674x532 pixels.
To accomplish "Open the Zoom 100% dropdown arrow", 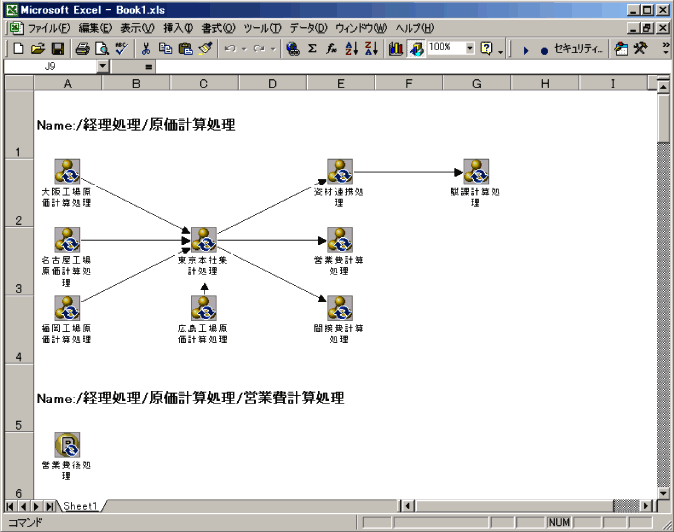I will (x=470, y=49).
